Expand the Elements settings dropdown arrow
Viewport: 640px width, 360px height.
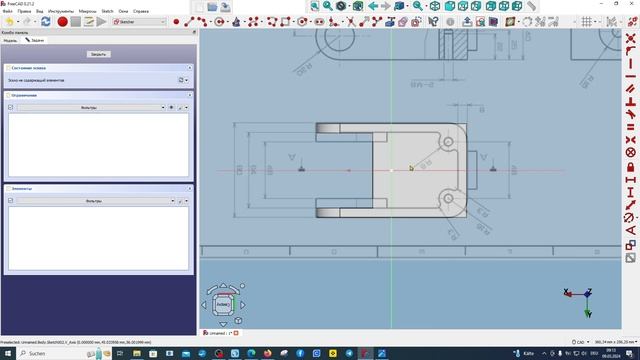(187, 201)
